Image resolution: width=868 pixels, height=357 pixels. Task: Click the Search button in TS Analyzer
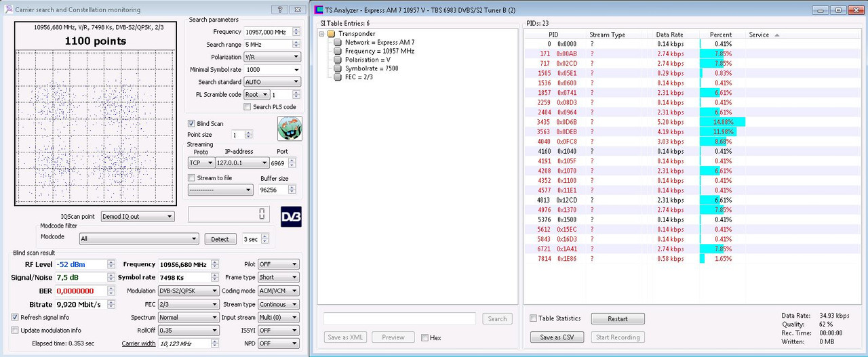497,318
